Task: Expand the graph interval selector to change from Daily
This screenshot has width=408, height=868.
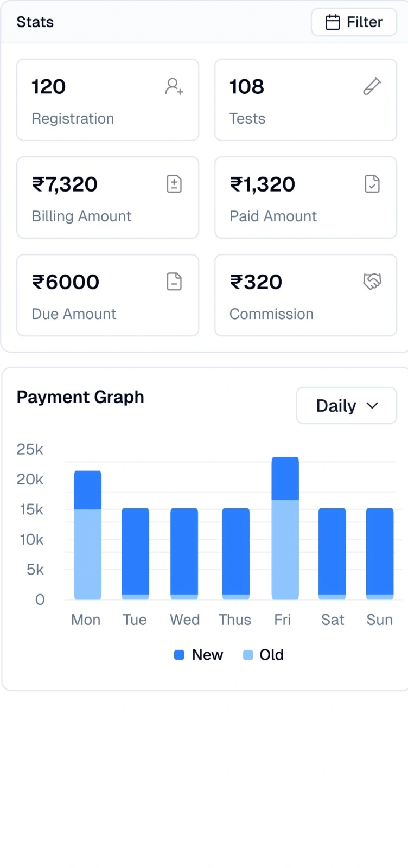Action: 346,405
